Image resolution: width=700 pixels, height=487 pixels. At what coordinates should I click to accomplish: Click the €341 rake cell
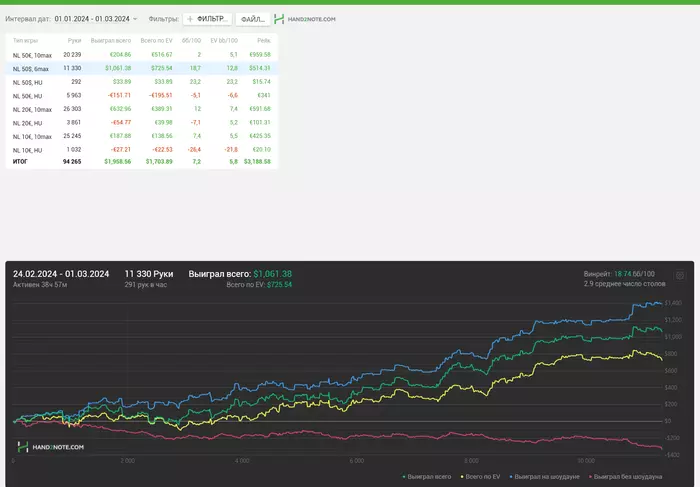pos(264,95)
